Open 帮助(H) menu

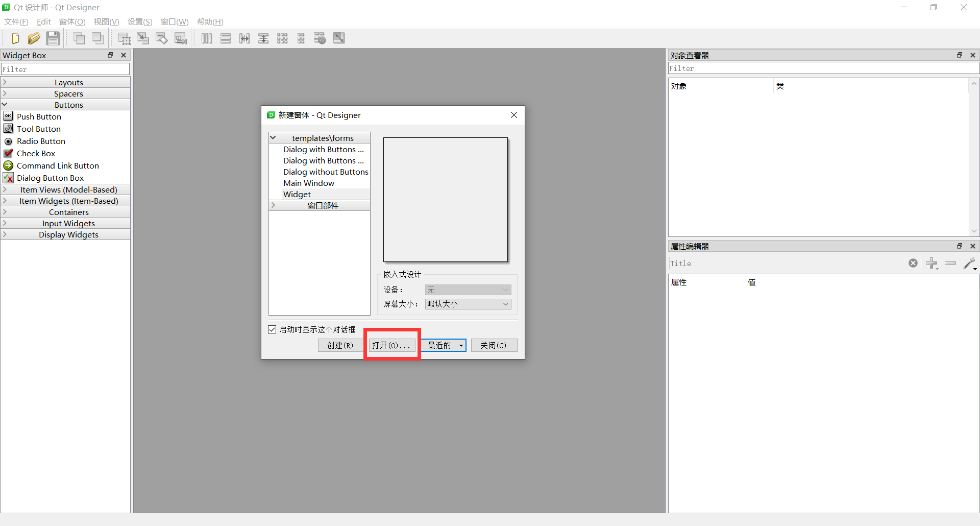210,22
